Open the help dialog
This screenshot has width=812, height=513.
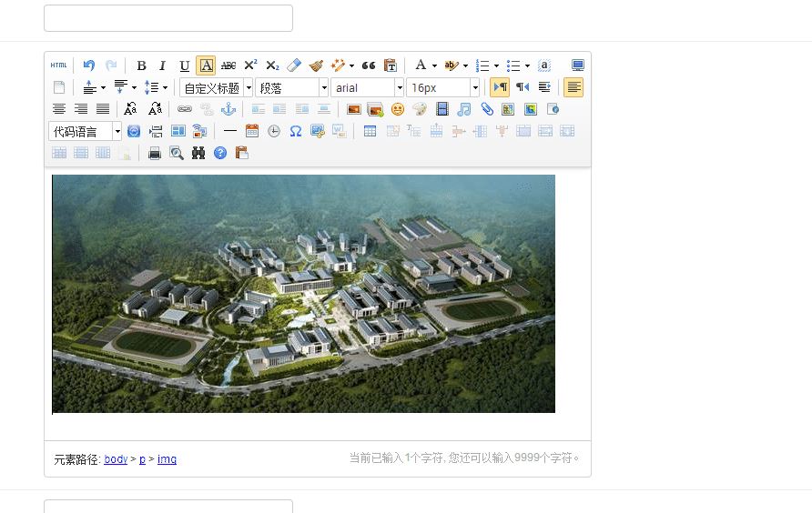coord(220,153)
